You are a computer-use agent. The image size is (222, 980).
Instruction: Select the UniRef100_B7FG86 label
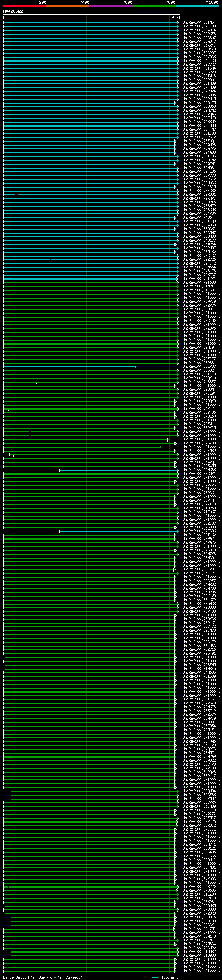tap(199, 531)
